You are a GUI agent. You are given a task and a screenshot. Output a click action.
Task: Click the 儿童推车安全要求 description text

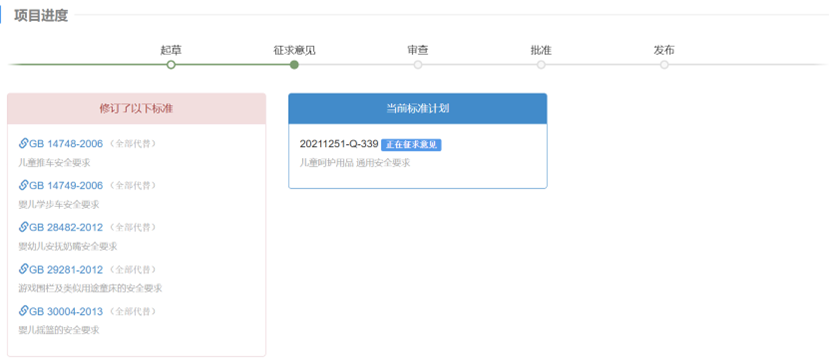pos(54,163)
